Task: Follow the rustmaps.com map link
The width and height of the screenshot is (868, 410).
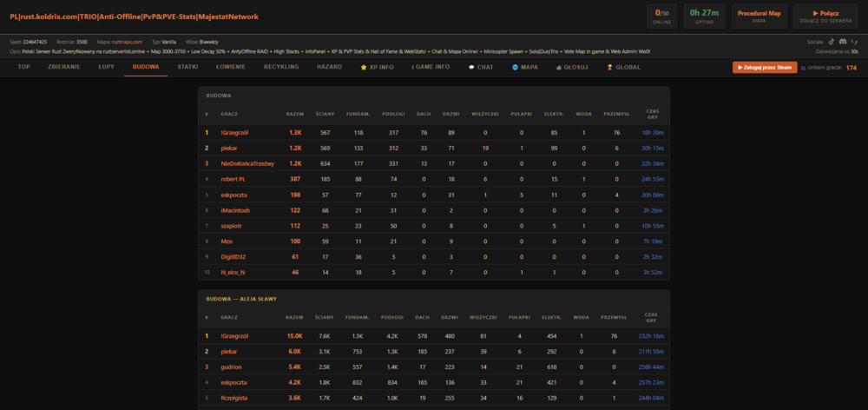Action: click(127, 42)
